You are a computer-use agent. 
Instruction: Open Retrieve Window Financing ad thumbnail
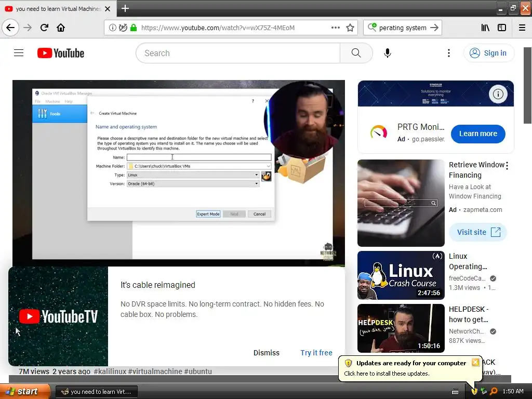pyautogui.click(x=401, y=203)
